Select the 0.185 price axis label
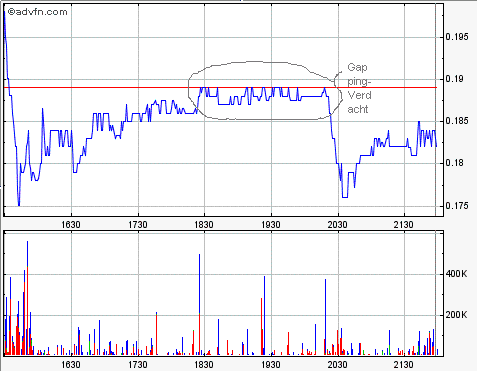The height and width of the screenshot is (371, 477). click(x=457, y=121)
